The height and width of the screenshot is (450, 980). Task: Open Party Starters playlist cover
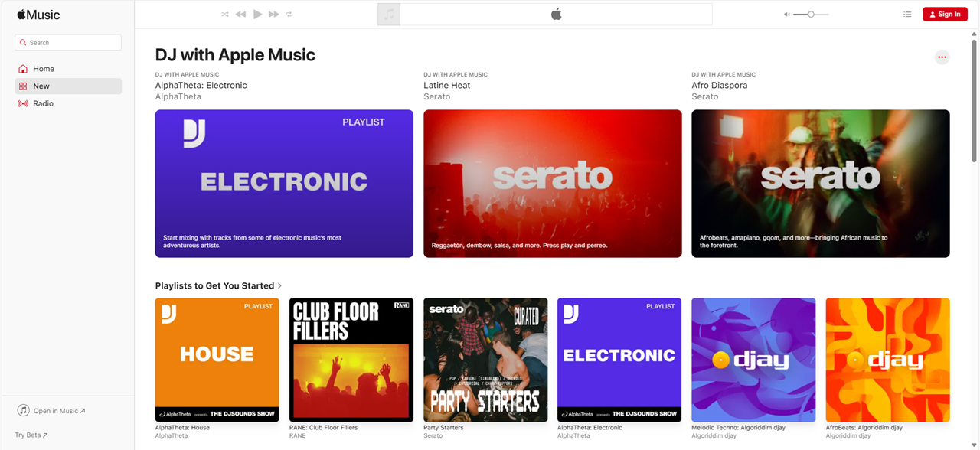coord(485,360)
